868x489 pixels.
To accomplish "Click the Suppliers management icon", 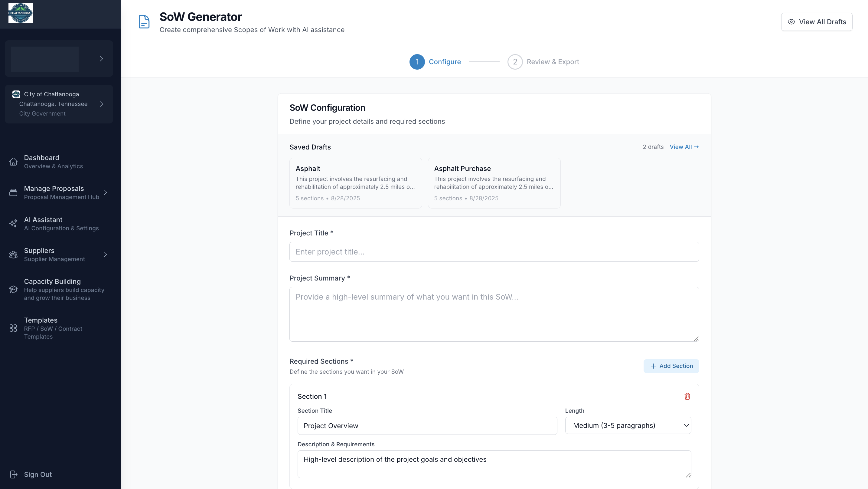I will 13,254.
